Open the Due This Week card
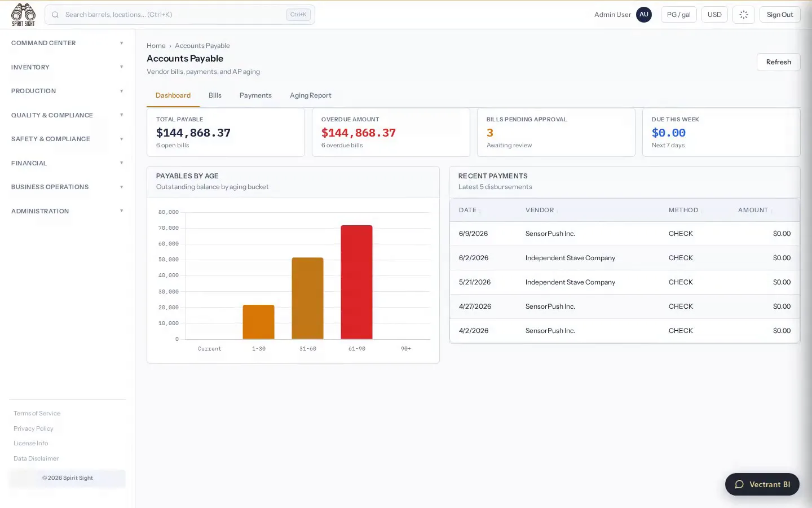 click(721, 132)
